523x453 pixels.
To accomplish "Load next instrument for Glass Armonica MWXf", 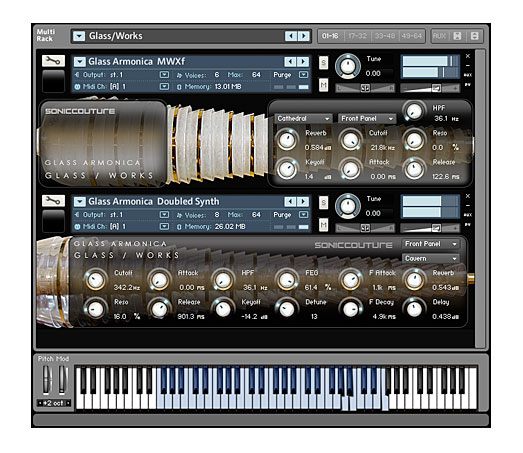I will point(303,61).
